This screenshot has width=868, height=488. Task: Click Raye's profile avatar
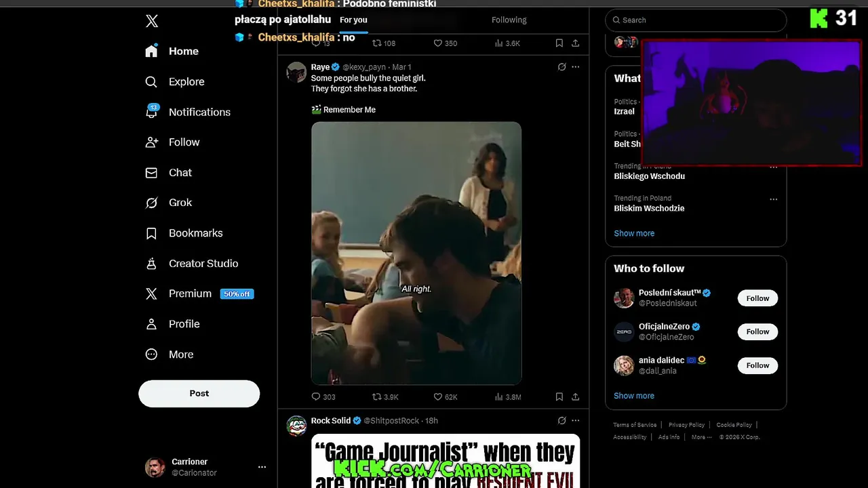(296, 72)
